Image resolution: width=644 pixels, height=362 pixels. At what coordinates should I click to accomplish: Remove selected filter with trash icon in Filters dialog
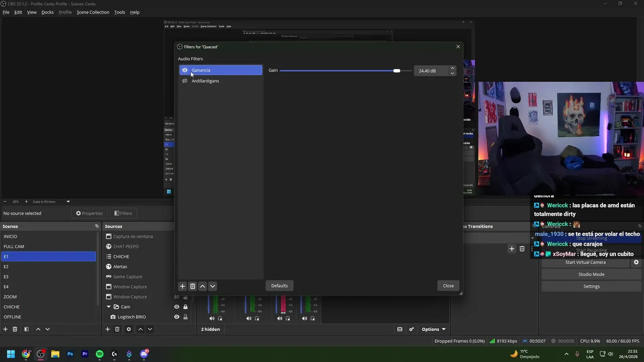pyautogui.click(x=192, y=286)
